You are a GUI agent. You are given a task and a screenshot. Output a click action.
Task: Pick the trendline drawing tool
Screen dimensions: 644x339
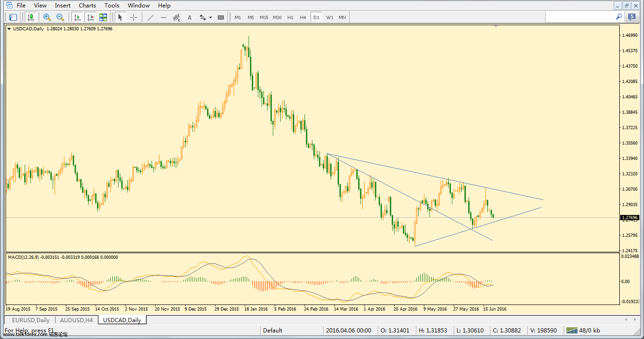pos(150,17)
